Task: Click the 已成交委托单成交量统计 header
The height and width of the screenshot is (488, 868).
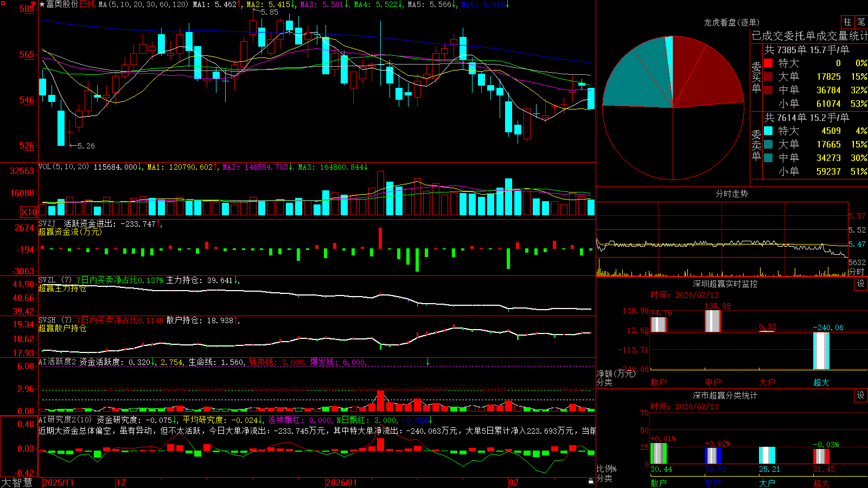Action: [809, 36]
